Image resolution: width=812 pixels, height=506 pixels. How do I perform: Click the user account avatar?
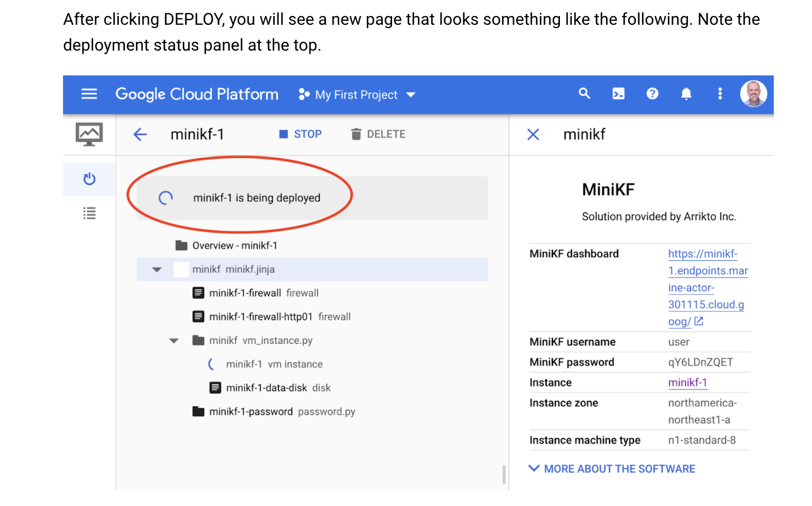click(x=753, y=94)
